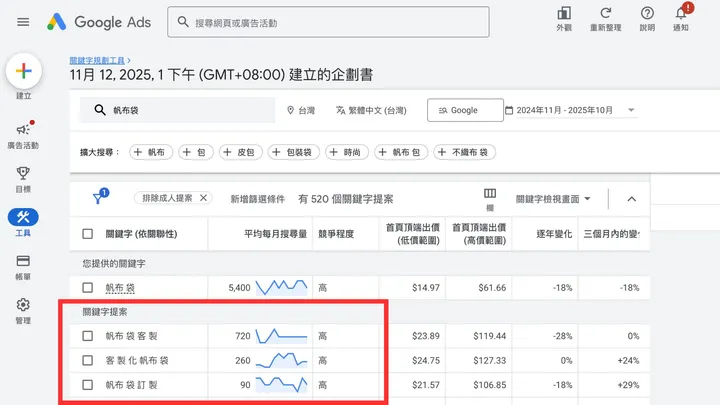Add 包裝袋 to broaden search
Screen dimensions: 720x405
coord(293,152)
